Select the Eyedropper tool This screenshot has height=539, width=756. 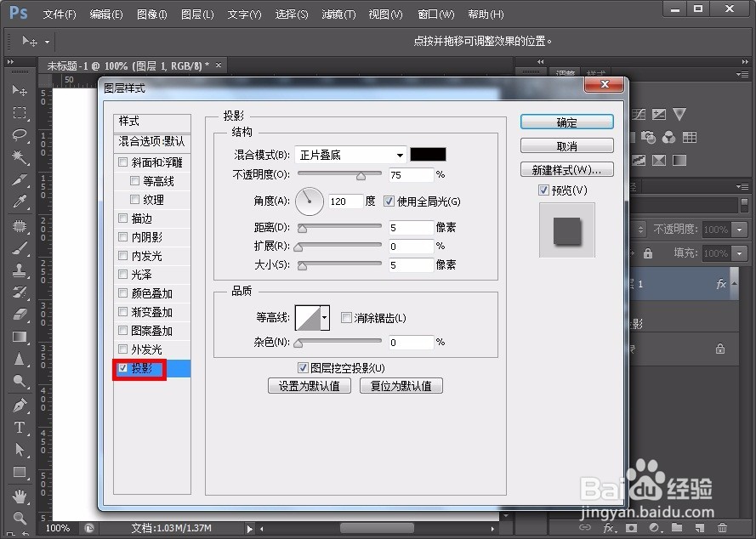[x=20, y=202]
